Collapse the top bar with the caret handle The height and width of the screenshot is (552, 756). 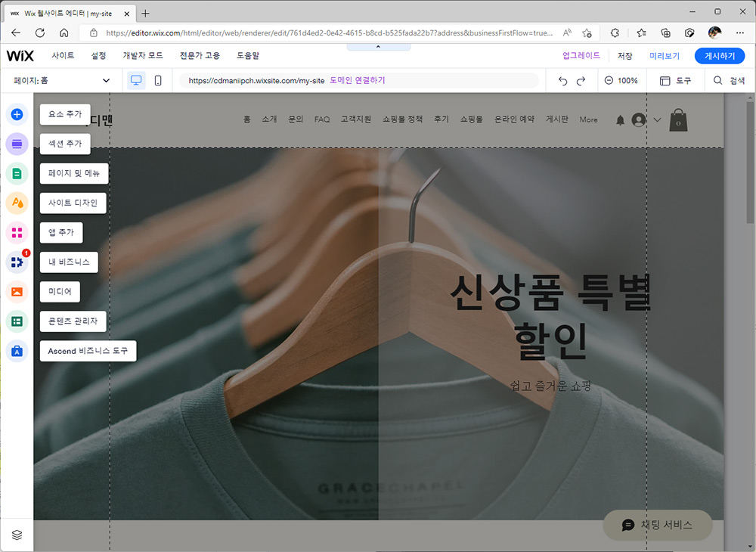tap(379, 47)
